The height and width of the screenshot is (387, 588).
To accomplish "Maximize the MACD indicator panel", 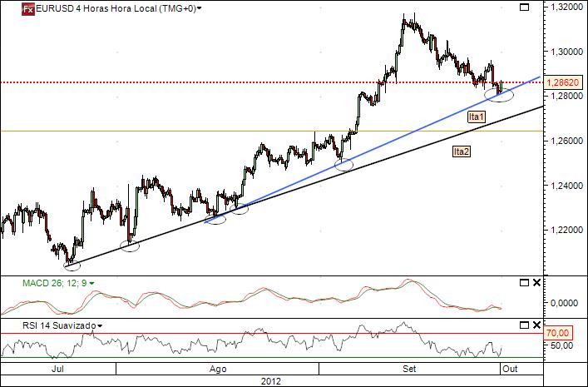I will click(524, 283).
